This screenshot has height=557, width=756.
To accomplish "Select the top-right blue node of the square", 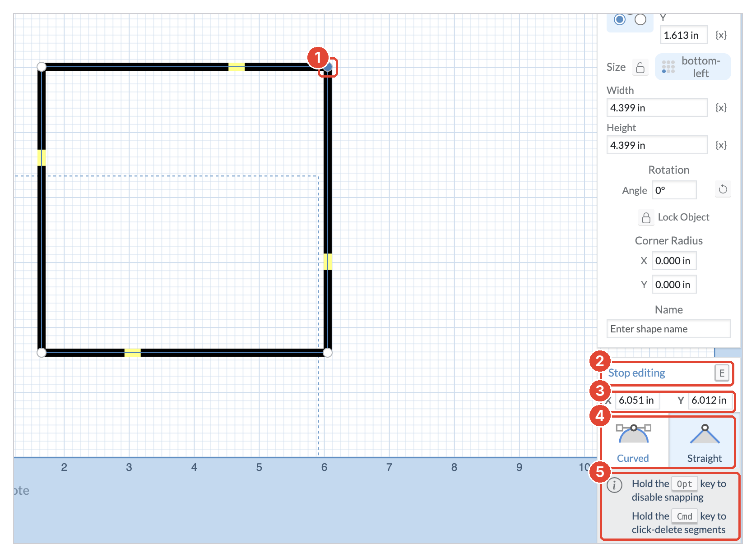I will point(328,67).
